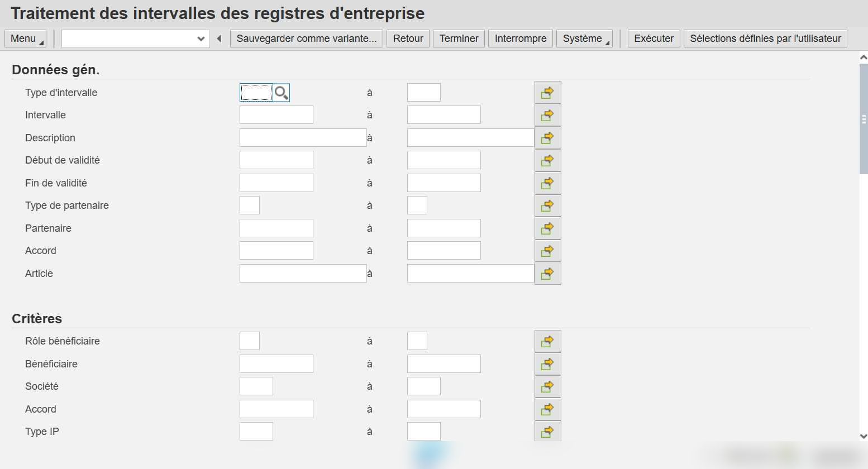Open multiple selection for Type IP row

(x=547, y=432)
